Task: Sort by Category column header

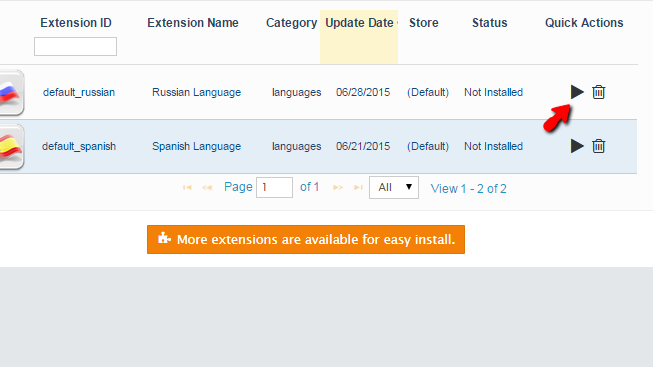Action: pos(292,22)
